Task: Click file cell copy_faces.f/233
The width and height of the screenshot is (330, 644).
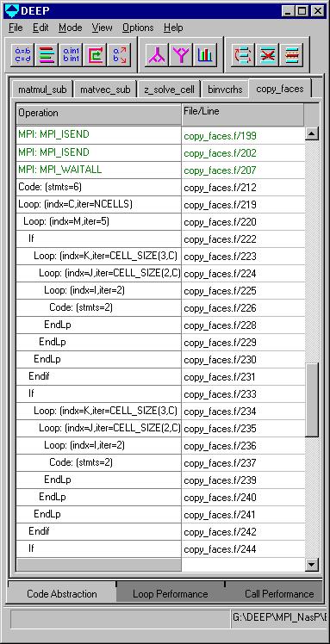Action: tap(244, 394)
